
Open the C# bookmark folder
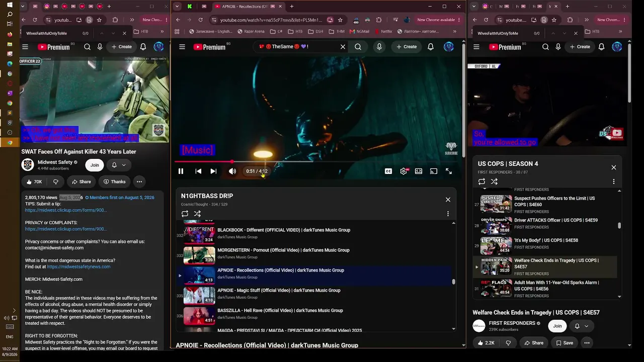coord(276,31)
